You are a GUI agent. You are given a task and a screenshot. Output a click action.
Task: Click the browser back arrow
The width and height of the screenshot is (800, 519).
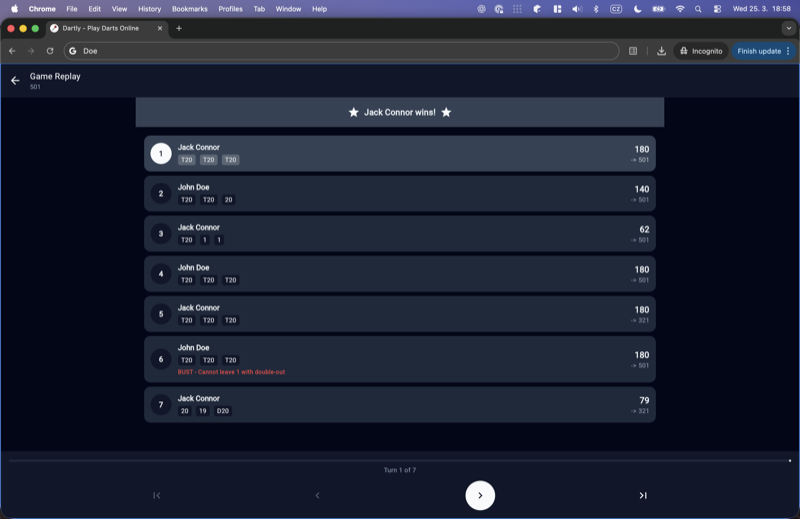pos(12,51)
